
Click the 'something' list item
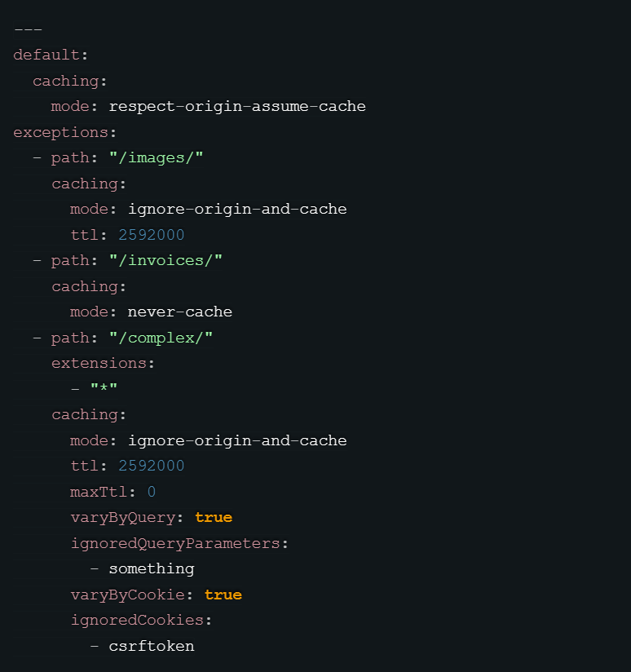click(x=152, y=568)
